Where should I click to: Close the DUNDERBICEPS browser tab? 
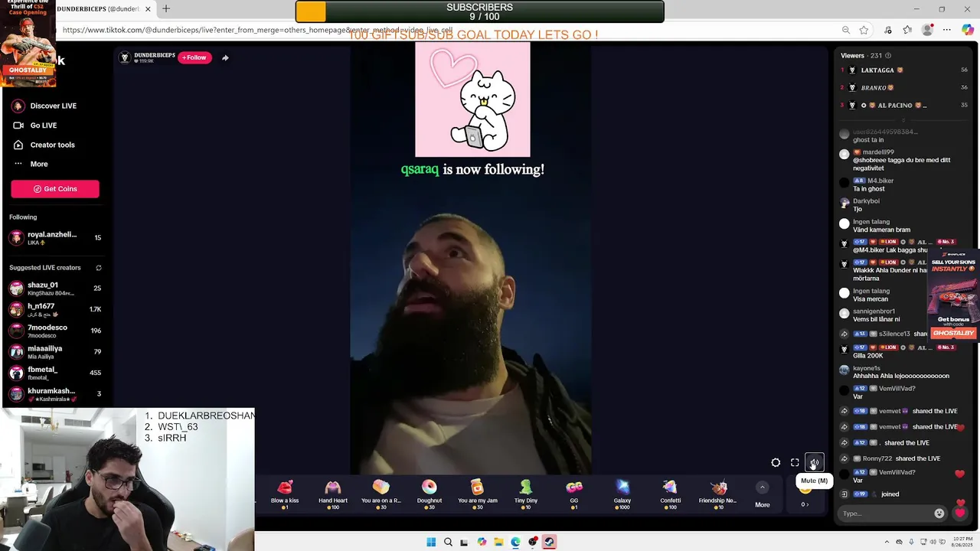point(148,9)
